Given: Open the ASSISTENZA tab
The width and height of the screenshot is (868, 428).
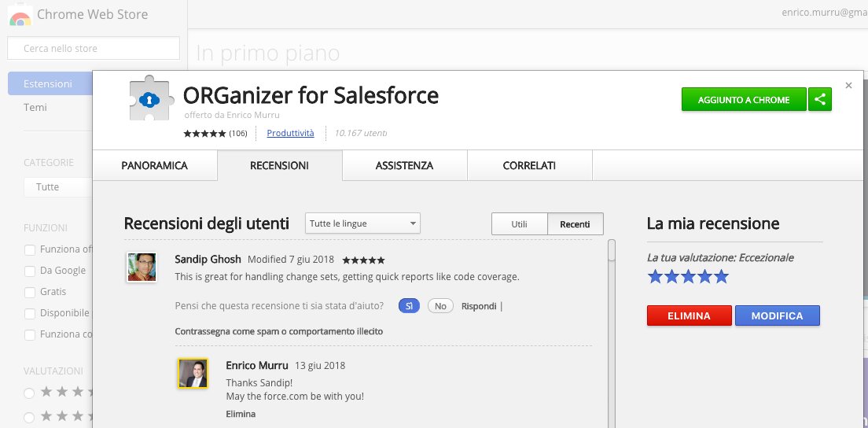Looking at the screenshot, I should coord(405,165).
